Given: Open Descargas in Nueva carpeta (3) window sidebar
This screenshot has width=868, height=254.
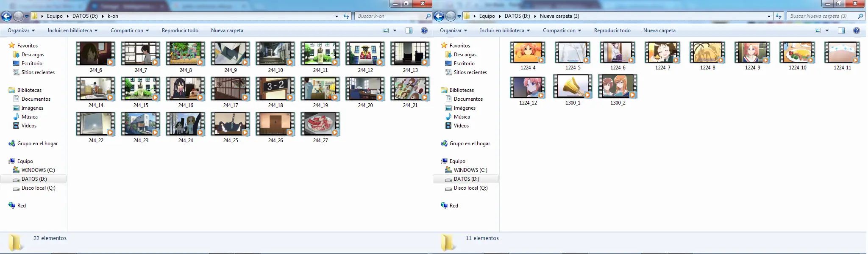Looking at the screenshot, I should coord(465,55).
